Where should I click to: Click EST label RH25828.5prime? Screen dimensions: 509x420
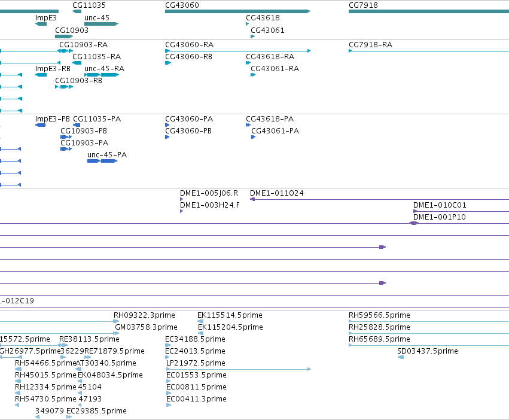coord(379,327)
